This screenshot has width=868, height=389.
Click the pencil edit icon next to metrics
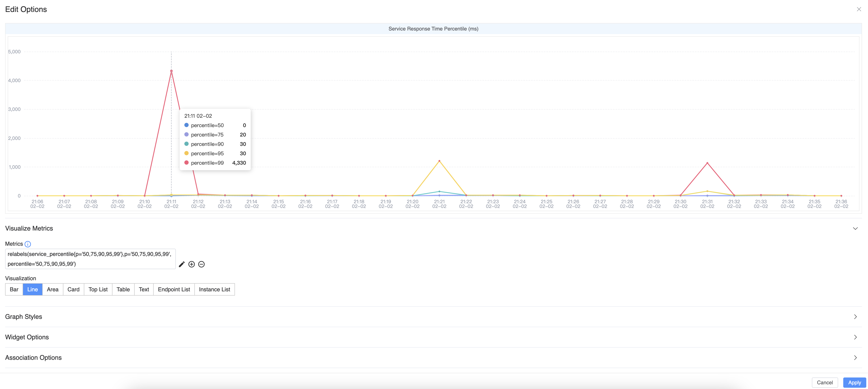point(182,264)
